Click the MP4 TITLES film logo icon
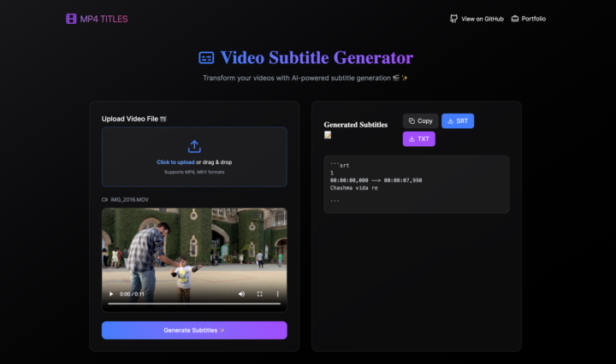616x364 pixels. pos(71,19)
